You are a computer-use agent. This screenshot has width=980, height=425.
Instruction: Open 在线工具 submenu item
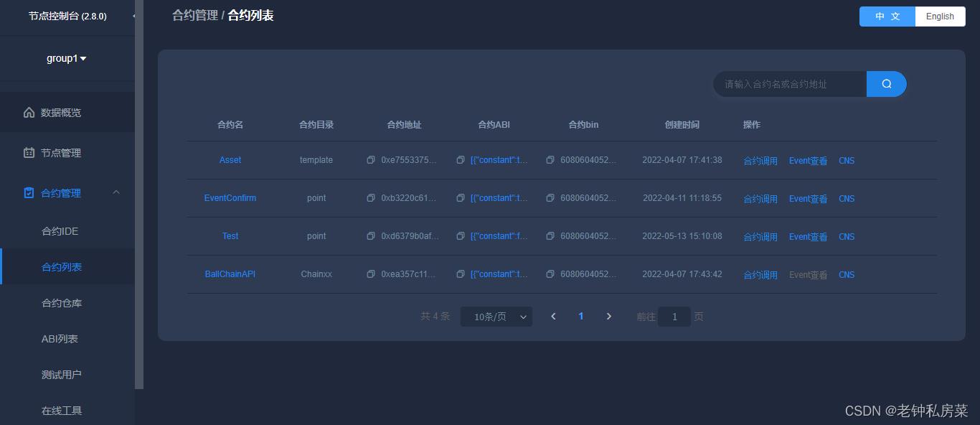(x=67, y=411)
